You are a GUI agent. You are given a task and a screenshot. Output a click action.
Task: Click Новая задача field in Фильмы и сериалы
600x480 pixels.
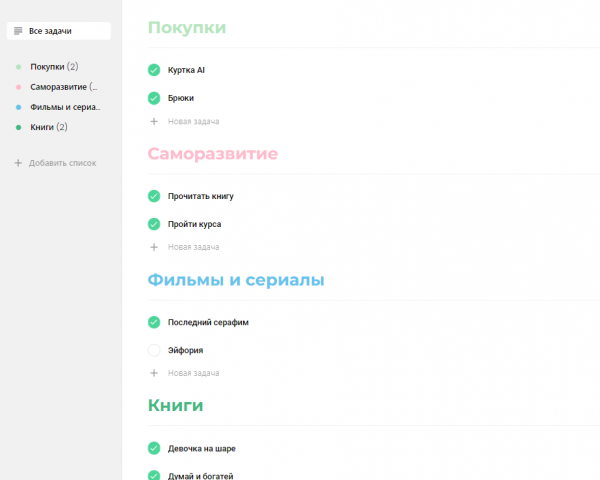click(194, 373)
